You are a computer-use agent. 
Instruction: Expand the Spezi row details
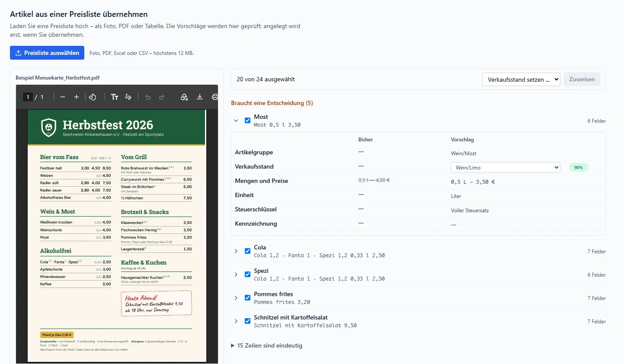(236, 275)
